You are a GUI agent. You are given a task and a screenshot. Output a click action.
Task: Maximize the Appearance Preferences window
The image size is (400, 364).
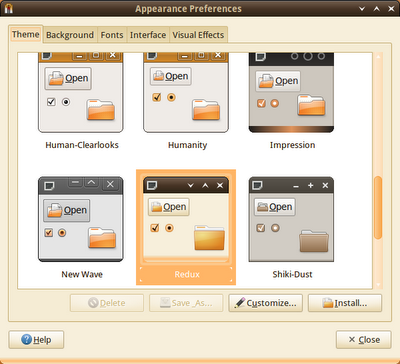click(377, 9)
